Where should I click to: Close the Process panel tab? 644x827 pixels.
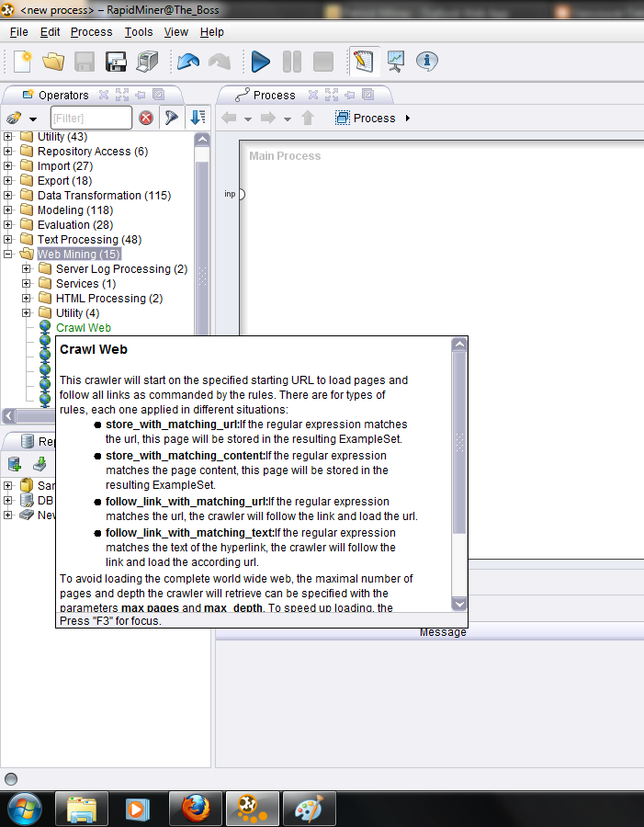click(x=313, y=95)
